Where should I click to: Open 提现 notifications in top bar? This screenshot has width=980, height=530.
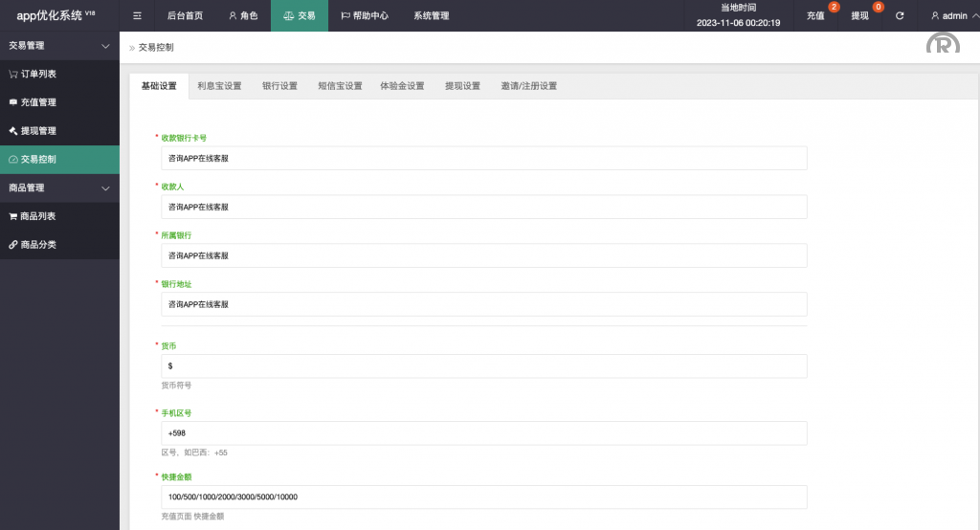click(860, 16)
